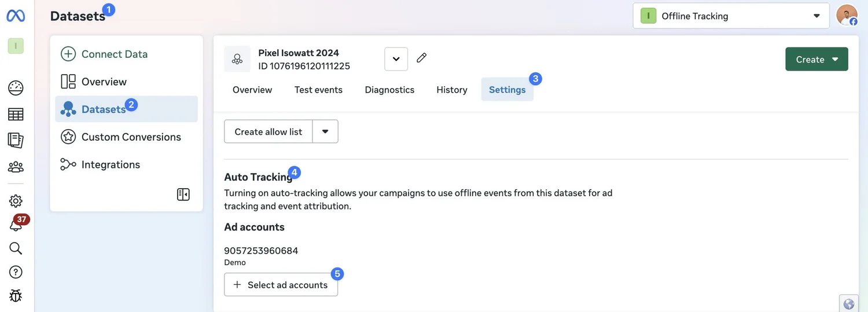Viewport: 868px width, 312px height.
Task: Select Custom Conversions in left navigation
Action: (x=127, y=137)
